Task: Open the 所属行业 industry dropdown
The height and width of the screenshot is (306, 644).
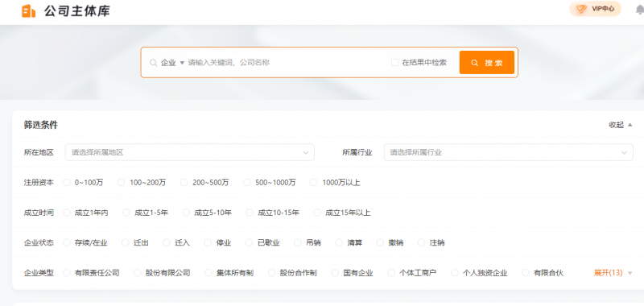Action: [509, 152]
